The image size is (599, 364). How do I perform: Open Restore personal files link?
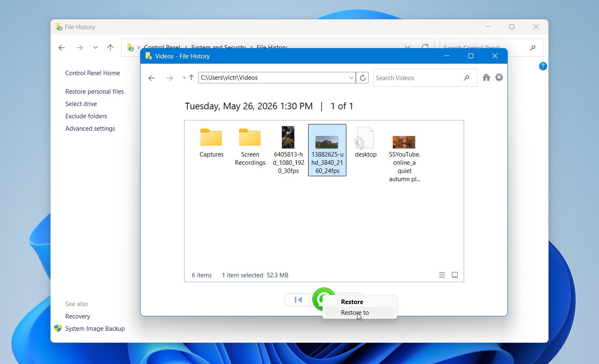point(94,91)
